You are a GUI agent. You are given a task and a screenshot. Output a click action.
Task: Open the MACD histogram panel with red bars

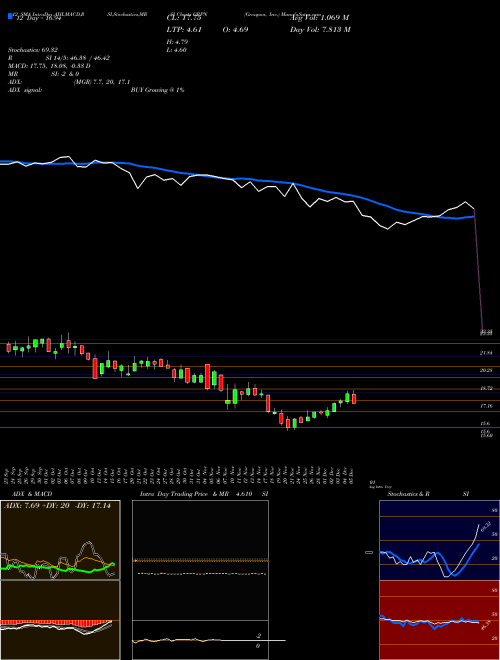click(x=60, y=620)
